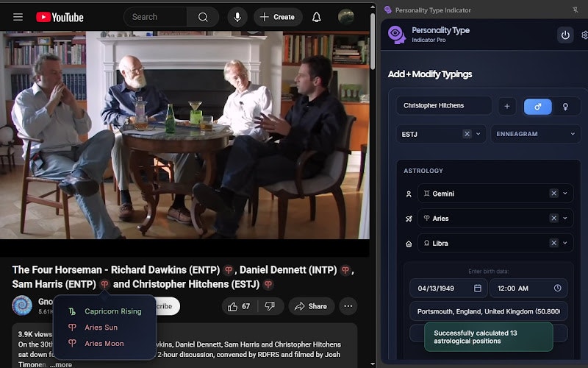The width and height of the screenshot is (588, 368).
Task: Click the YouTube search magnifier button
Action: point(203,17)
